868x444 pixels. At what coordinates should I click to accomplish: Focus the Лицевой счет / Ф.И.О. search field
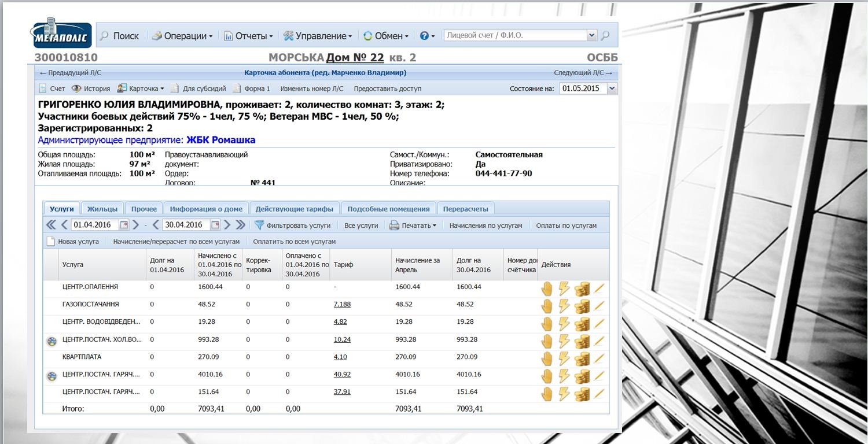[515, 35]
